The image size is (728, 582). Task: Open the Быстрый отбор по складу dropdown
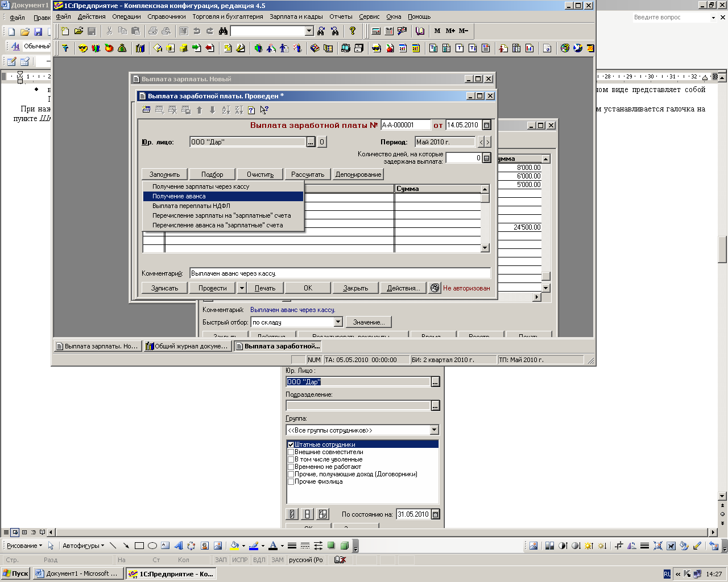[338, 322]
